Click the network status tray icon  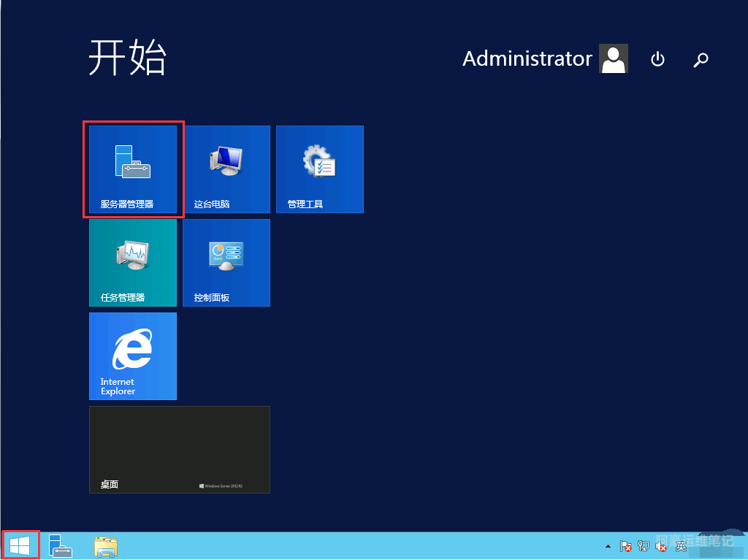[644, 546]
